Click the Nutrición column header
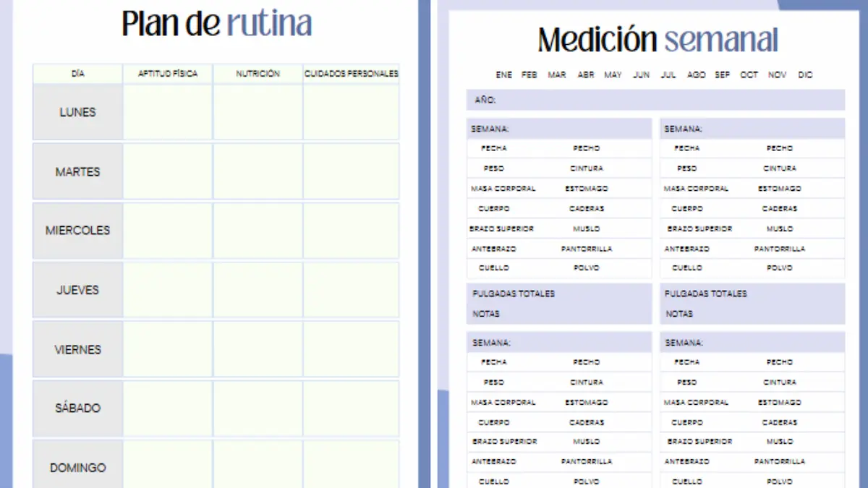 (x=258, y=74)
